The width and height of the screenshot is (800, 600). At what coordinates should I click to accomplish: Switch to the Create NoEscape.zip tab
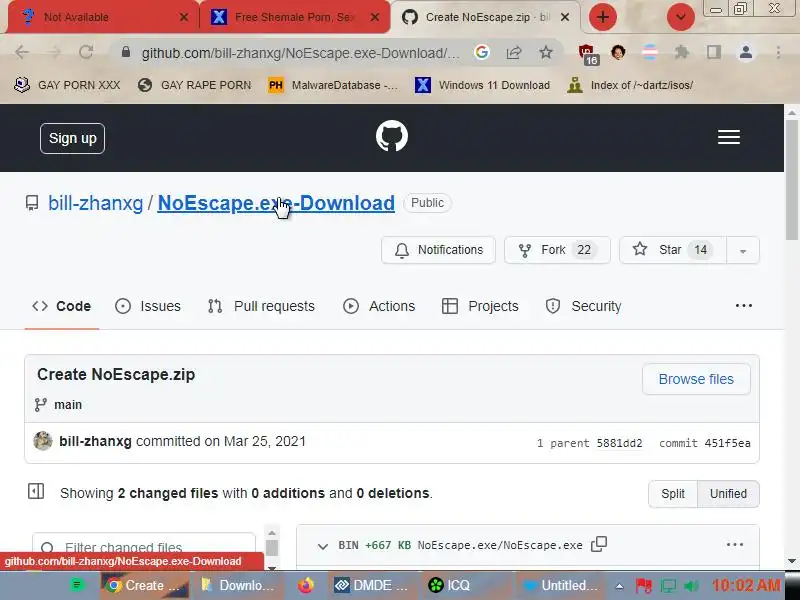[485, 17]
